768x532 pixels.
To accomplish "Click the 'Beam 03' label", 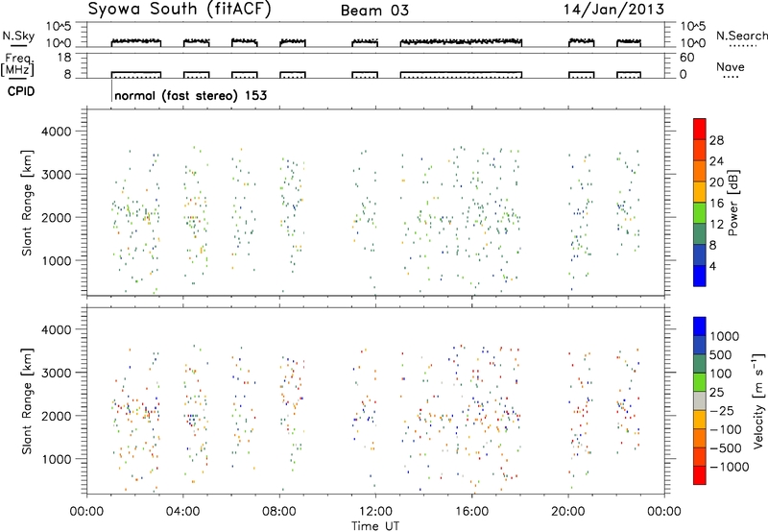I will (374, 11).
